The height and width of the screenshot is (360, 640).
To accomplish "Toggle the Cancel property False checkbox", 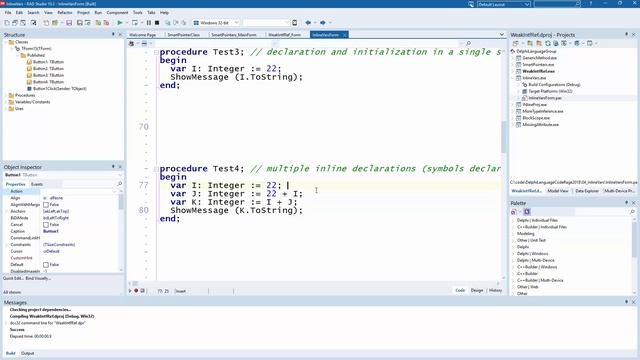I will point(46,225).
